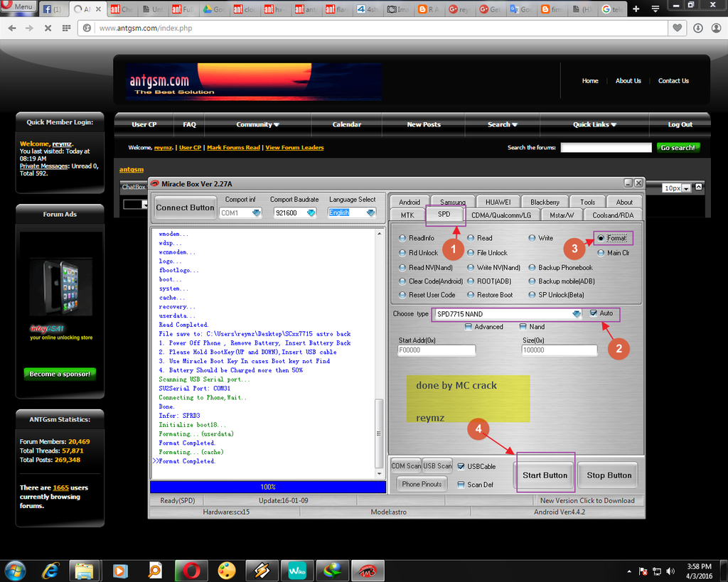
Task: Open the Community forum menu
Action: 257,124
